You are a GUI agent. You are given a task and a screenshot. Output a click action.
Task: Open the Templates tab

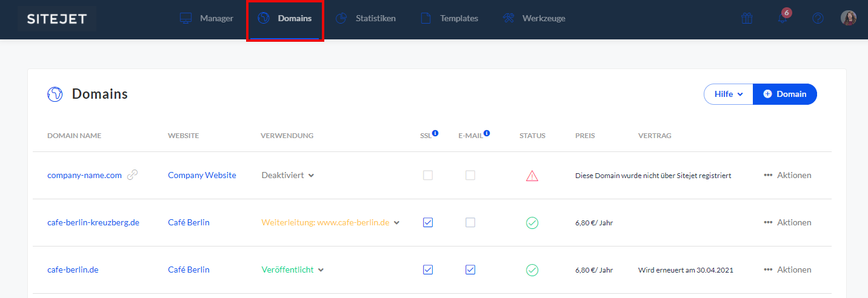pos(450,18)
